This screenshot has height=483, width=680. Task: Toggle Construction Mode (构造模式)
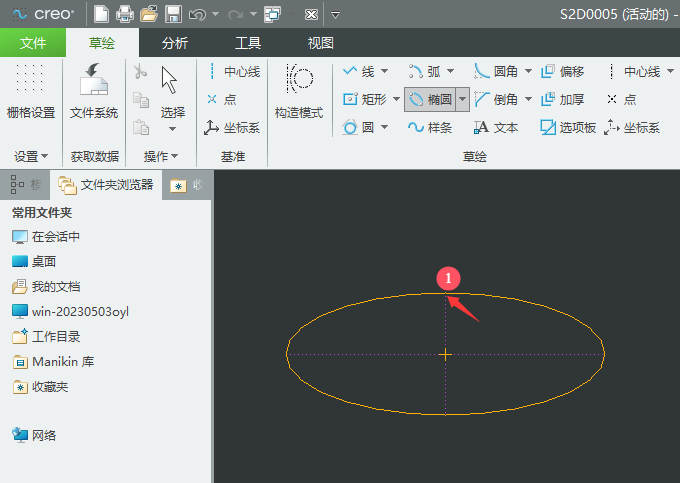tap(299, 92)
